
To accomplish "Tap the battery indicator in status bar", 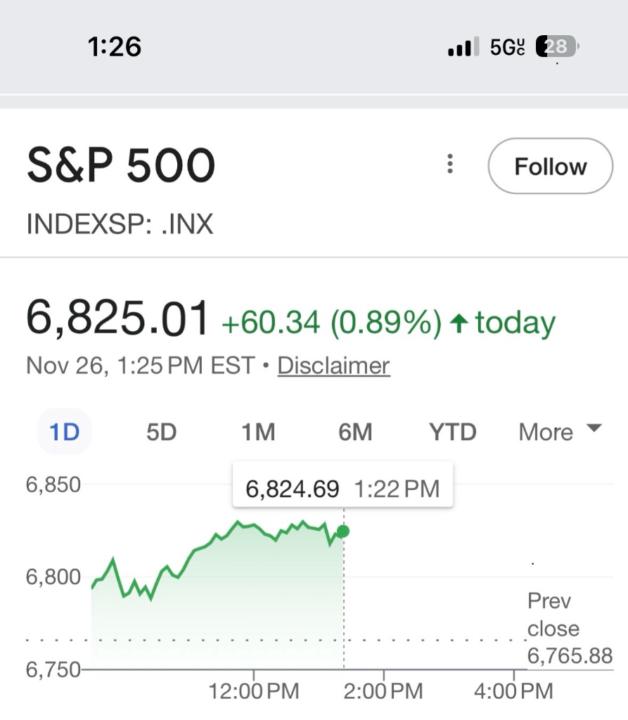I will pyautogui.click(x=556, y=47).
